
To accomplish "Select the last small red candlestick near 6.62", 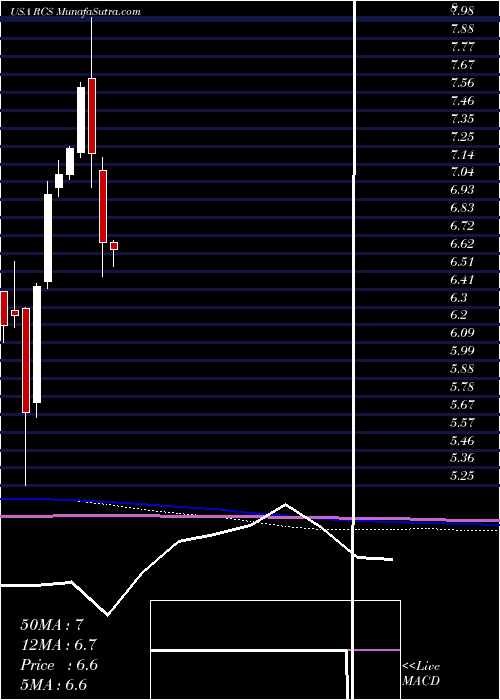I will pyautogui.click(x=114, y=246).
